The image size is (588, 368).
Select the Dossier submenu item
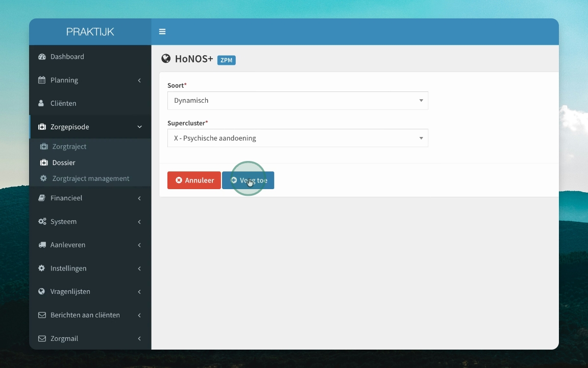click(90, 163)
